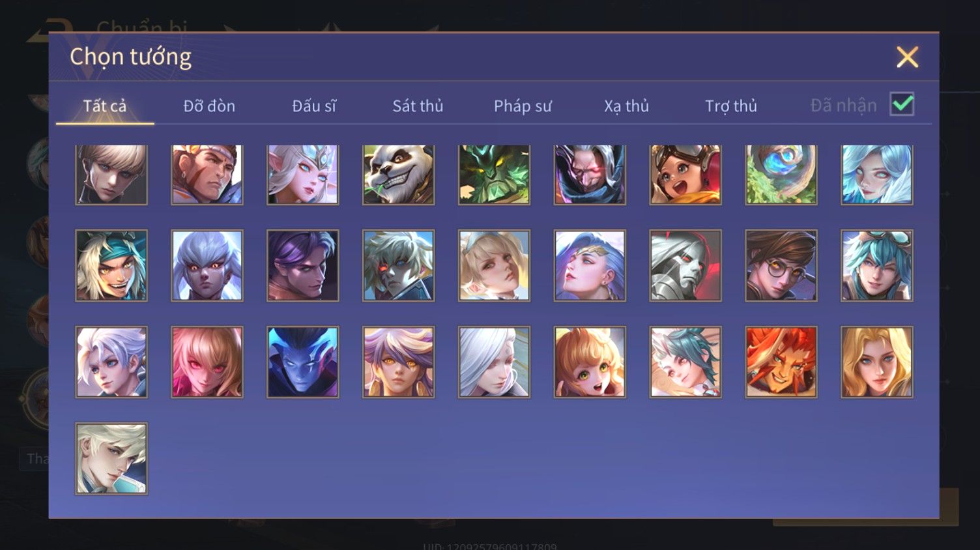Open the Trợ thủ tab
980x550 pixels.
tap(731, 106)
